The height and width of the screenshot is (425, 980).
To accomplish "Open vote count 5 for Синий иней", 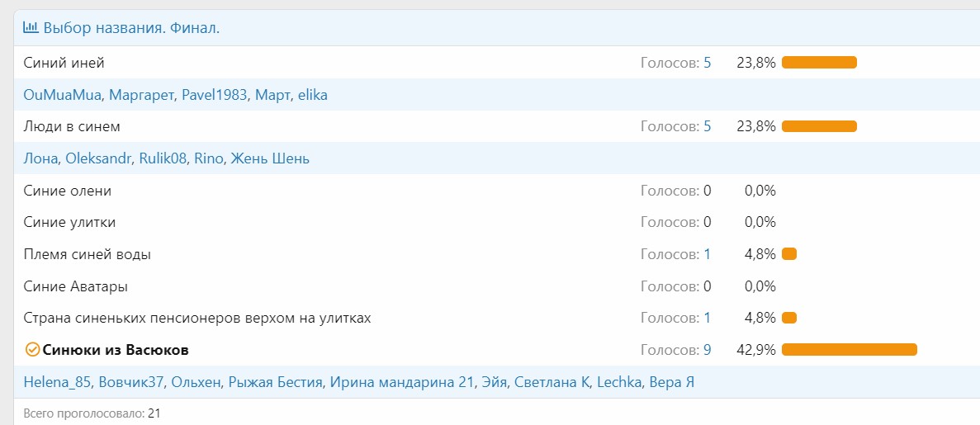I will coord(707,63).
